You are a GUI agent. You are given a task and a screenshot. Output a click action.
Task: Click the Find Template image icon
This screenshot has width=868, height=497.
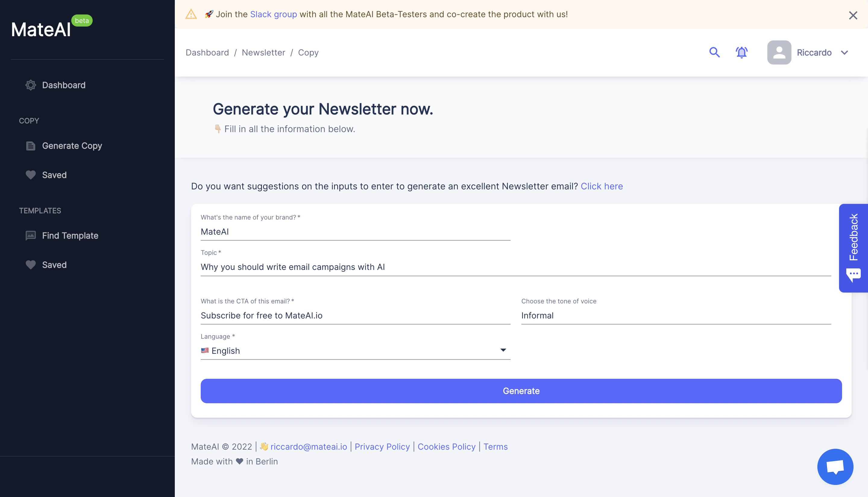31,236
